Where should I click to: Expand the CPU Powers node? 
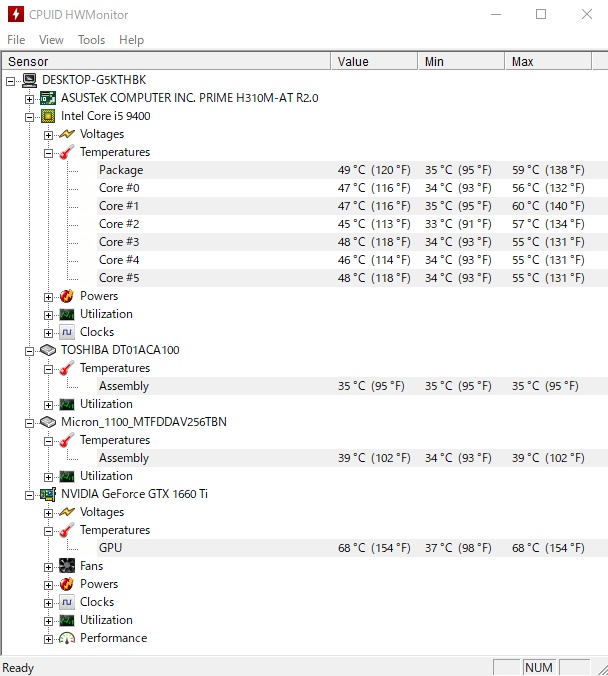point(48,297)
